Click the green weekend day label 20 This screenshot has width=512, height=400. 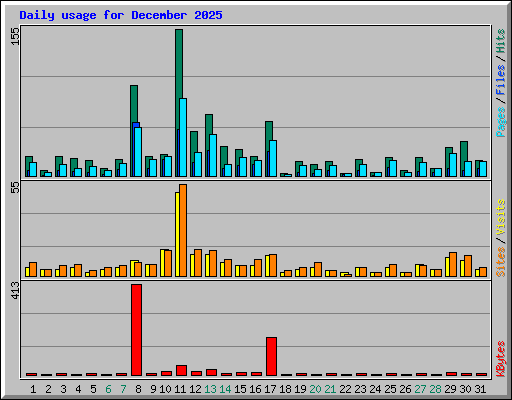(x=315, y=389)
